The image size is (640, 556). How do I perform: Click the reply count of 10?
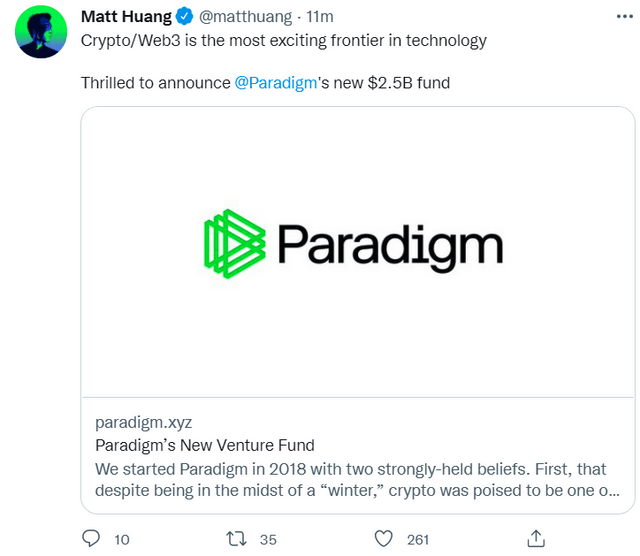pyautogui.click(x=122, y=539)
